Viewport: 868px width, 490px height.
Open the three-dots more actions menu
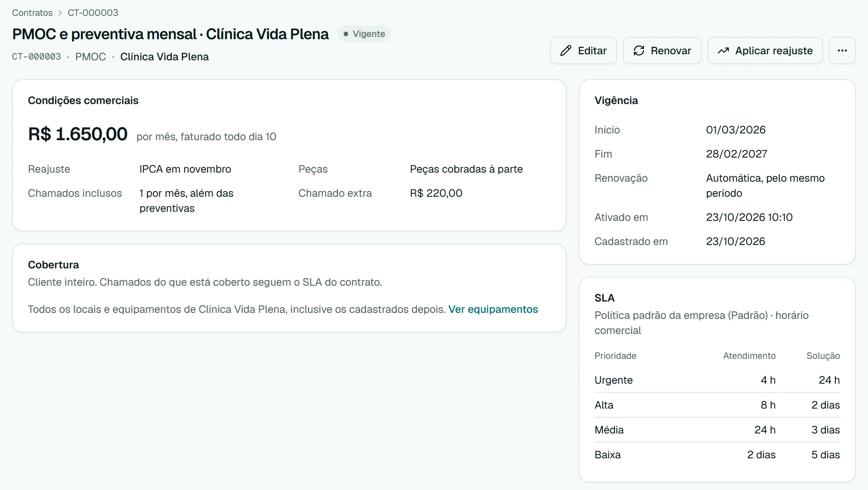pyautogui.click(x=842, y=51)
